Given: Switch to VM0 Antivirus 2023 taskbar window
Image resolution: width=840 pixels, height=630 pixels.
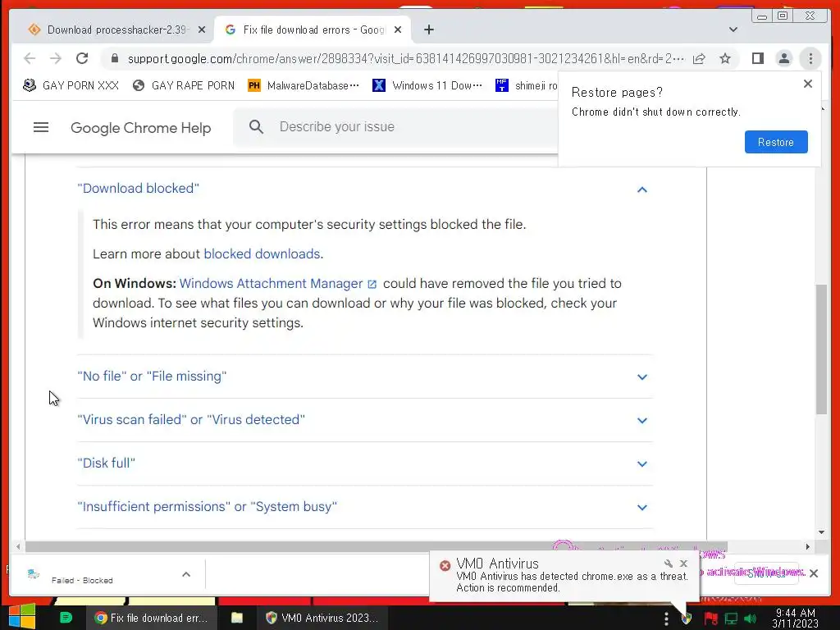Looking at the screenshot, I should tap(322, 618).
